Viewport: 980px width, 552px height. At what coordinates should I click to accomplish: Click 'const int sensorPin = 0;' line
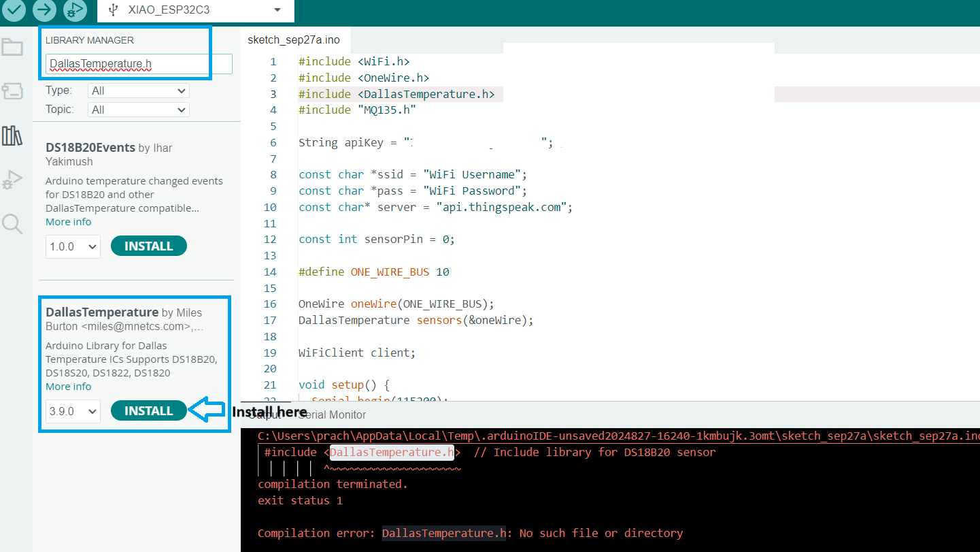coord(377,239)
